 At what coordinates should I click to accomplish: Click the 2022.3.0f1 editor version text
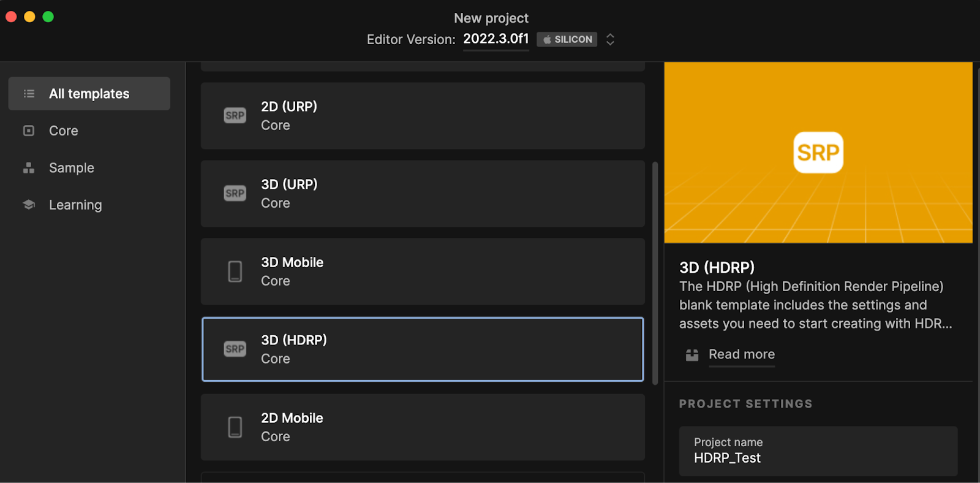click(496, 39)
